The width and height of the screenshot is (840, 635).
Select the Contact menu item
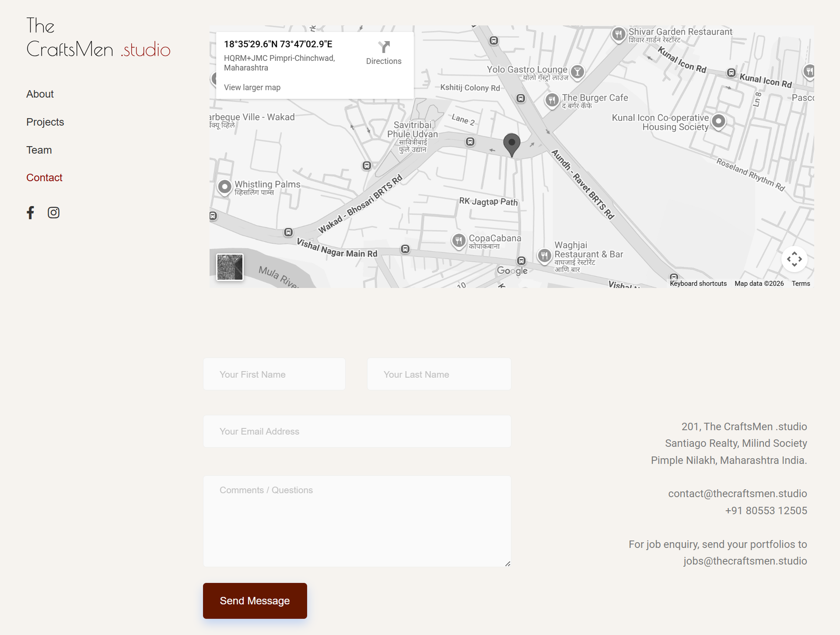pos(44,177)
